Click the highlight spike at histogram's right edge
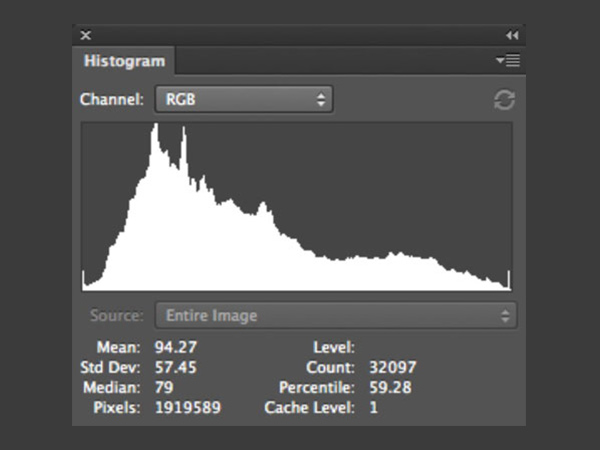Viewport: 600px width, 450px height. tap(510, 280)
